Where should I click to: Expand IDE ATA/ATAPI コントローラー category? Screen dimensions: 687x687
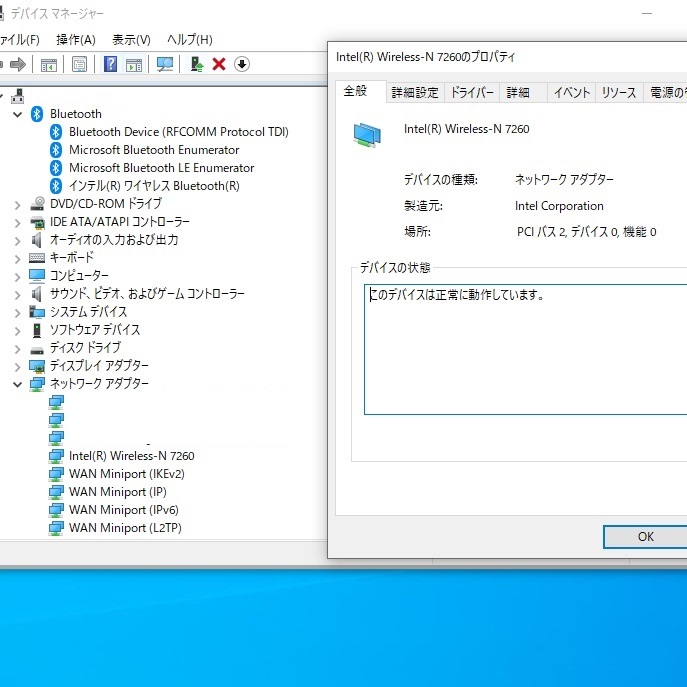(x=18, y=223)
